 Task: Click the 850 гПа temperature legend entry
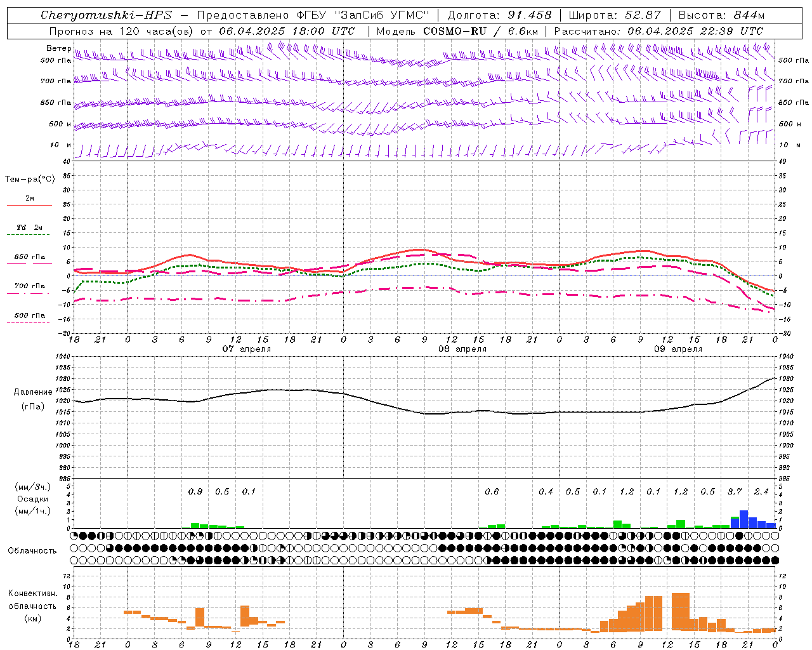[30, 257]
